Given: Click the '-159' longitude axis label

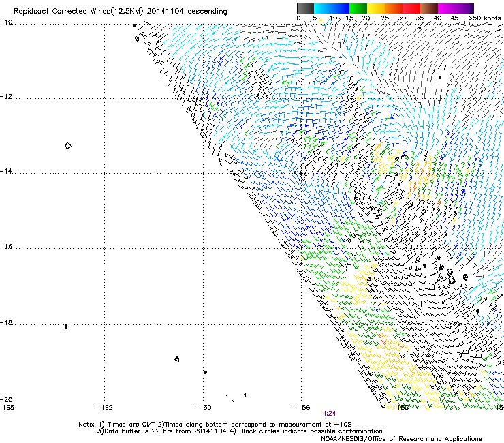Looking at the screenshot, I should pos(203,408).
